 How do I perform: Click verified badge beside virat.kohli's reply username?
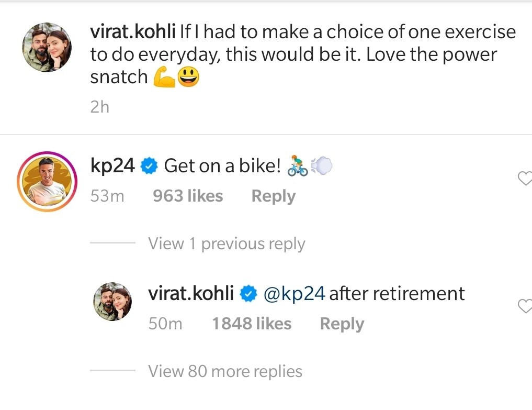tap(248, 294)
